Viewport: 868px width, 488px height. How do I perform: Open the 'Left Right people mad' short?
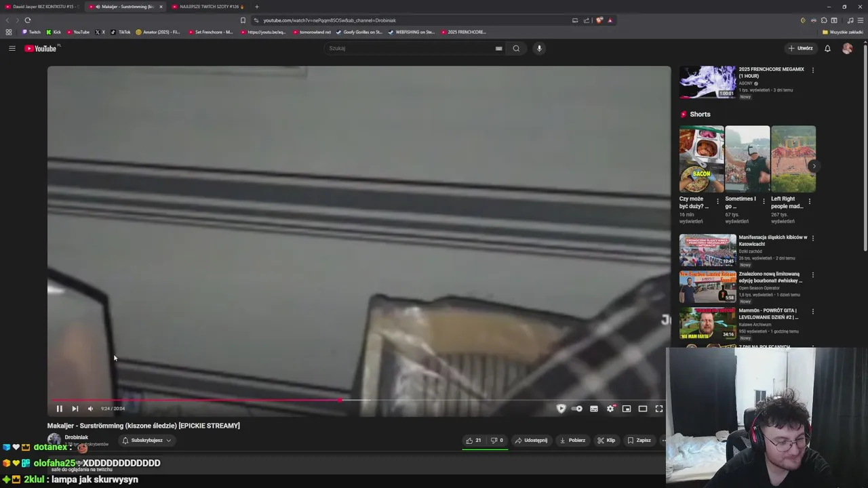[x=793, y=159]
